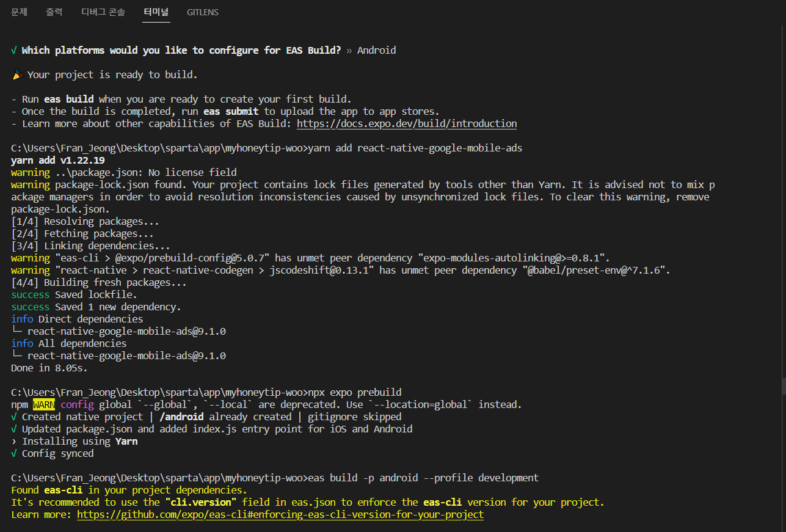Click the highlighted WARN text in the npm line
786x532 pixels.
click(x=44, y=404)
